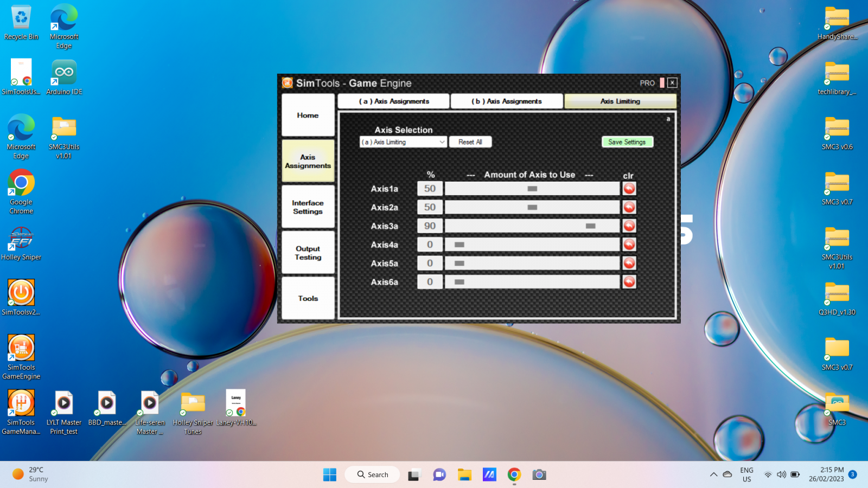Open the Holley Sniper Tunes folder

[x=193, y=413]
